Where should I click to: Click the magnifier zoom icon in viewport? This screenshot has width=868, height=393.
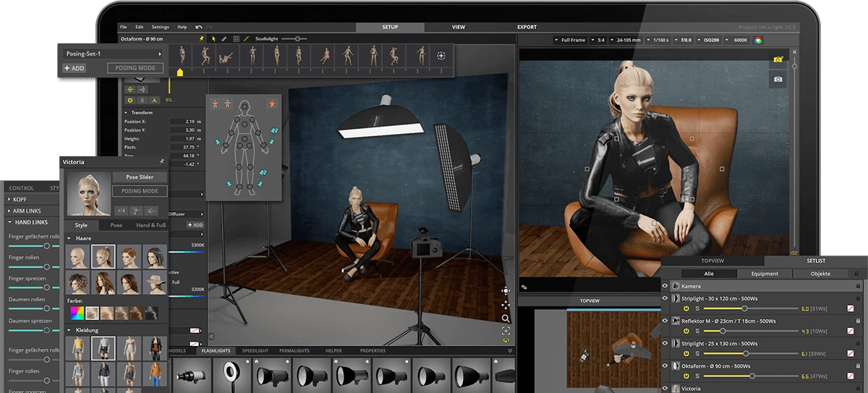(506, 318)
